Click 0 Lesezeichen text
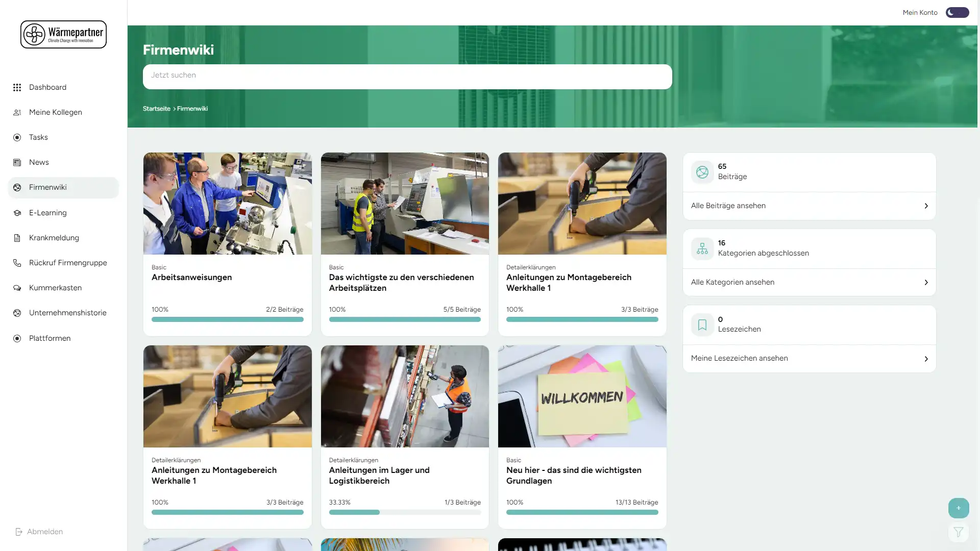 (x=739, y=324)
